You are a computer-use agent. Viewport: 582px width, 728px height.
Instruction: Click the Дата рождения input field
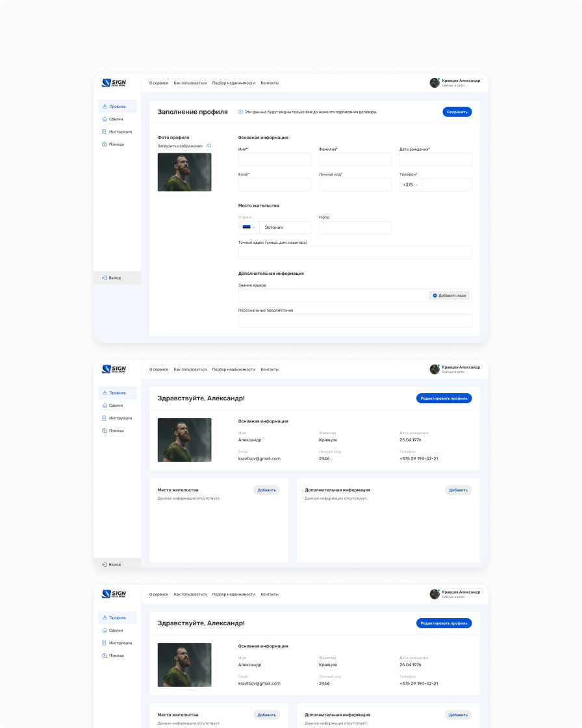[436, 160]
